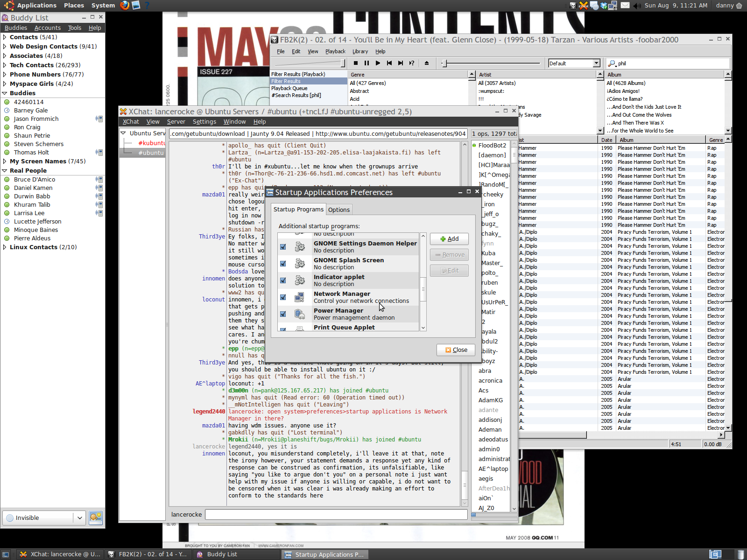Click the random playback icon in foobar2000
Image resolution: width=747 pixels, height=560 pixels.
click(x=412, y=63)
